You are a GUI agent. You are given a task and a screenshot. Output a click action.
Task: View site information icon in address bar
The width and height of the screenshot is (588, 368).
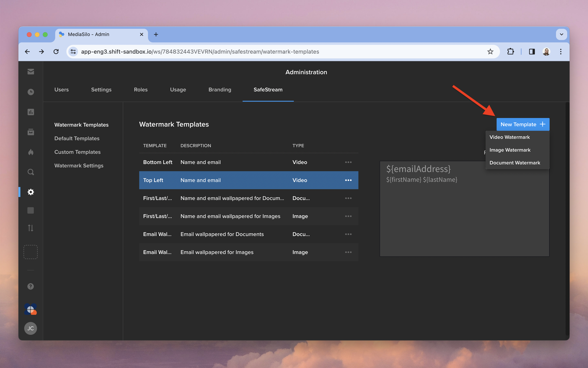[x=73, y=52]
